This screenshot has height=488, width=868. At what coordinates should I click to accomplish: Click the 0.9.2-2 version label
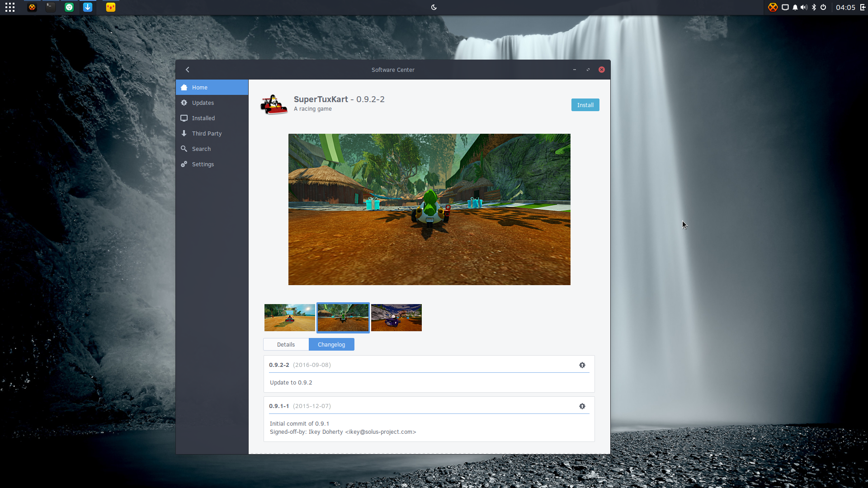click(x=279, y=365)
